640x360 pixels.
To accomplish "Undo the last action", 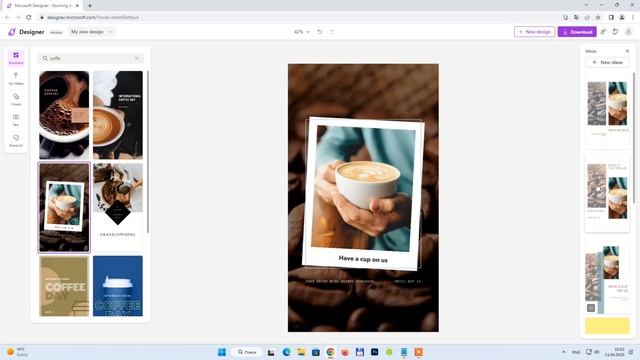I will pos(320,32).
